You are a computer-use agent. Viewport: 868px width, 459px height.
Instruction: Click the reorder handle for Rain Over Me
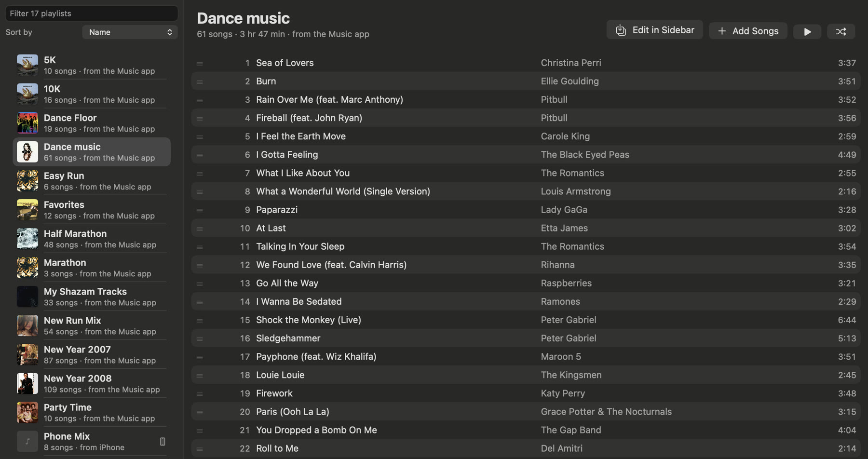point(200,100)
